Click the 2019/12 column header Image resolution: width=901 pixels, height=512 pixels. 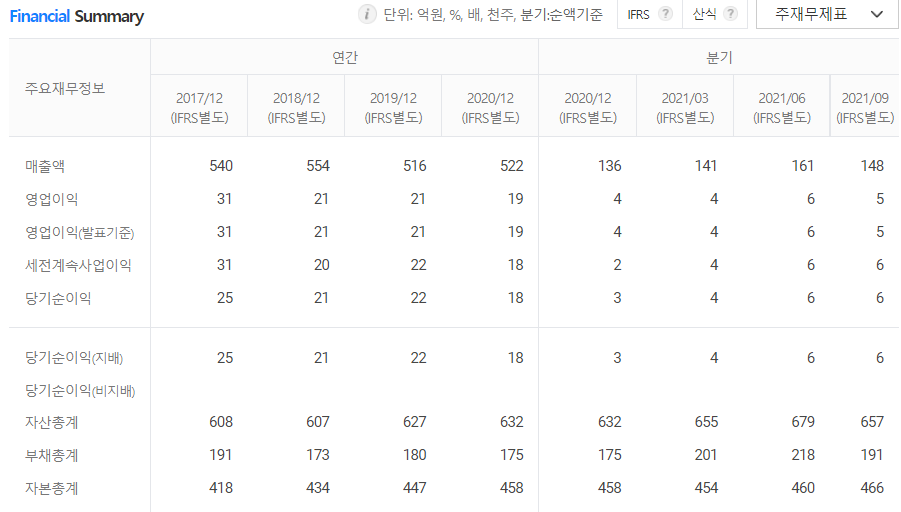coord(394,107)
